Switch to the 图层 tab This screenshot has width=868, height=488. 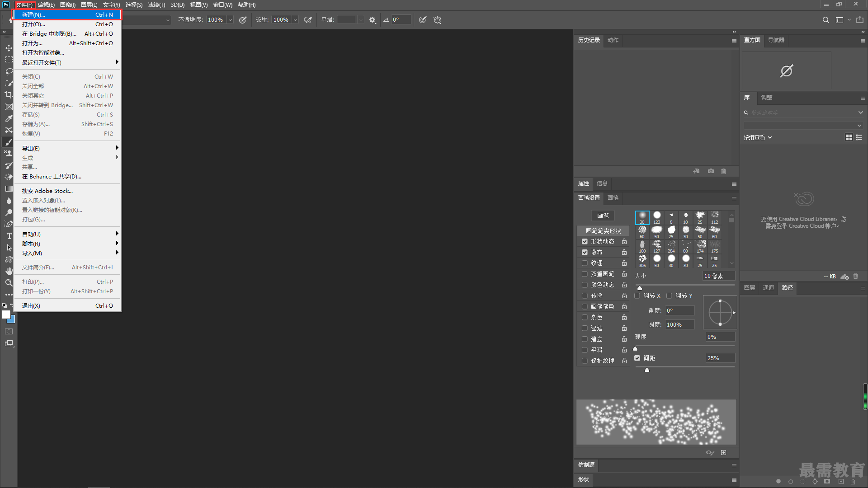point(750,288)
